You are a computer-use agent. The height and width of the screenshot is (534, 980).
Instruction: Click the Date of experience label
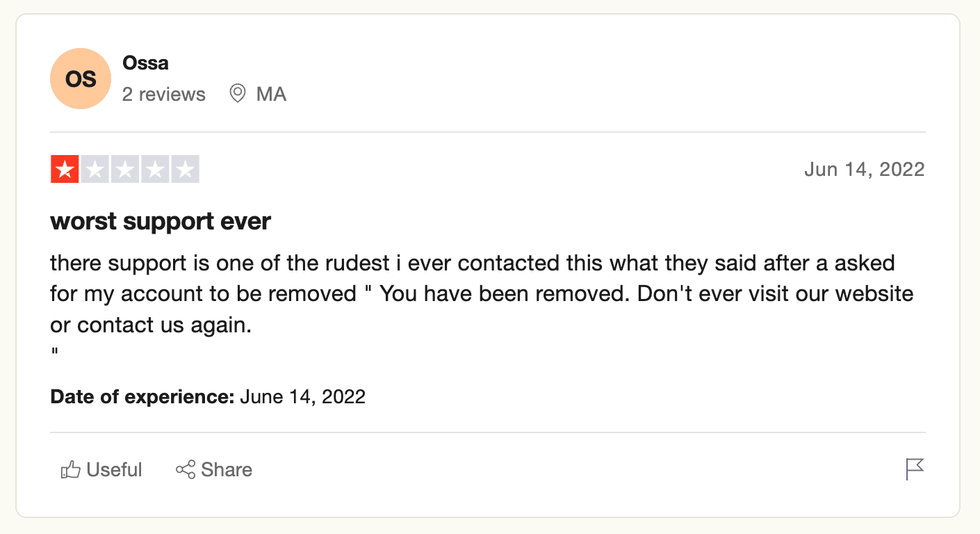[x=142, y=397]
